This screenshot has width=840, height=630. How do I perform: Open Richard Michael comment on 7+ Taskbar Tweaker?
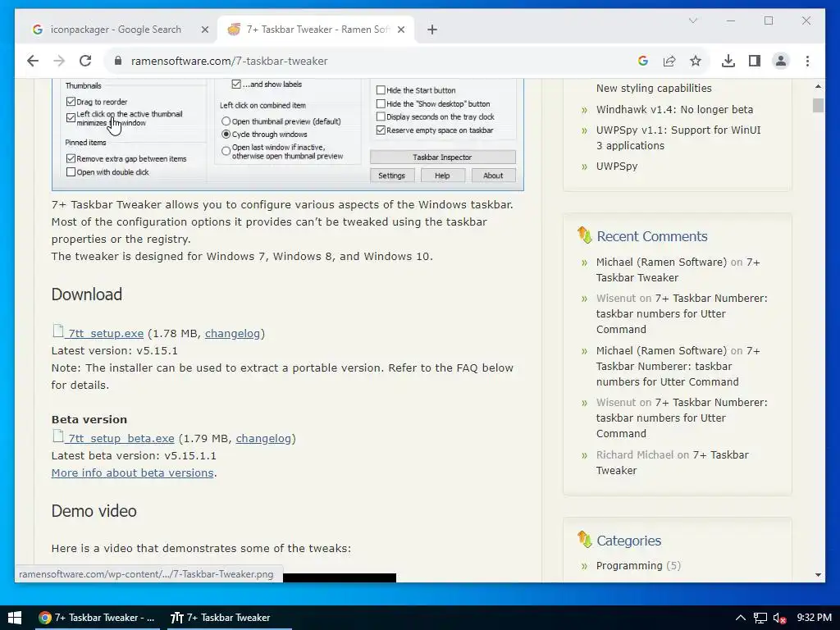click(x=673, y=463)
